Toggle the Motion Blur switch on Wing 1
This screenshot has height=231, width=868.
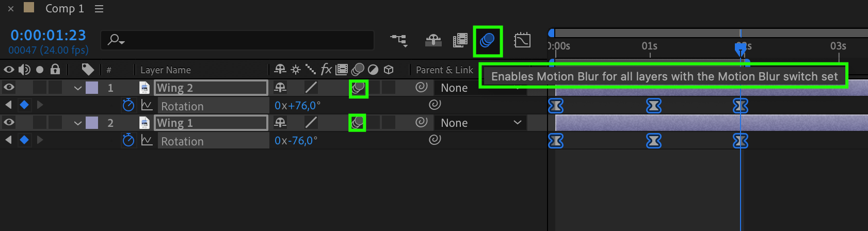click(x=357, y=123)
